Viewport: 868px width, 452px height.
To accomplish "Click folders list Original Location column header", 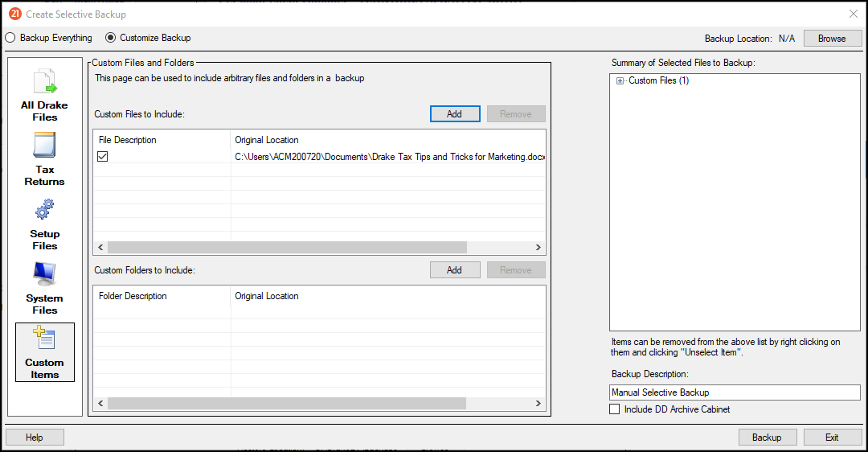I will pyautogui.click(x=388, y=296).
